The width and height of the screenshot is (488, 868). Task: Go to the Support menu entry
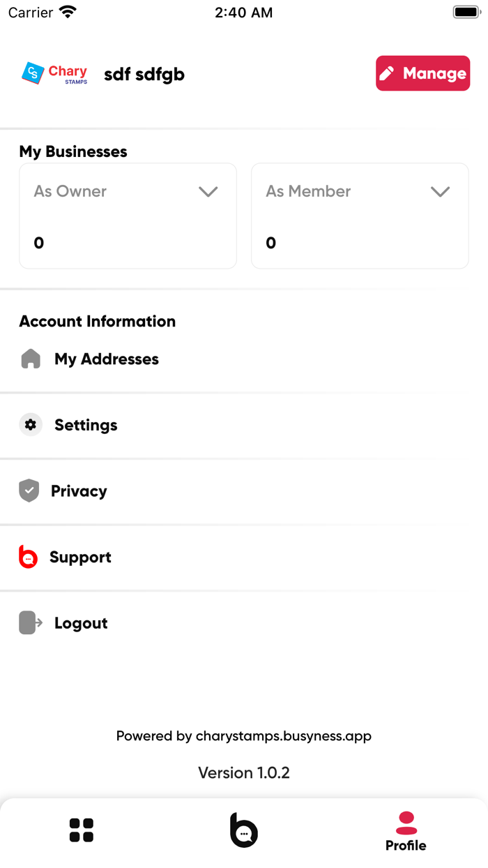[x=80, y=558]
